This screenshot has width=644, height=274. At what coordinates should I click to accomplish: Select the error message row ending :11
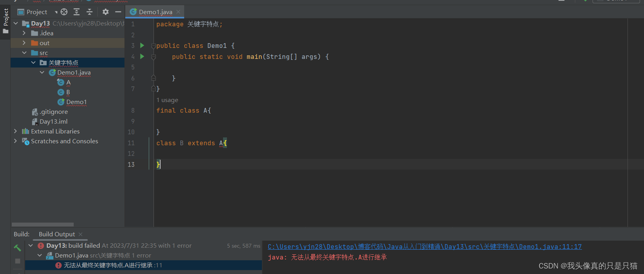coord(143,265)
